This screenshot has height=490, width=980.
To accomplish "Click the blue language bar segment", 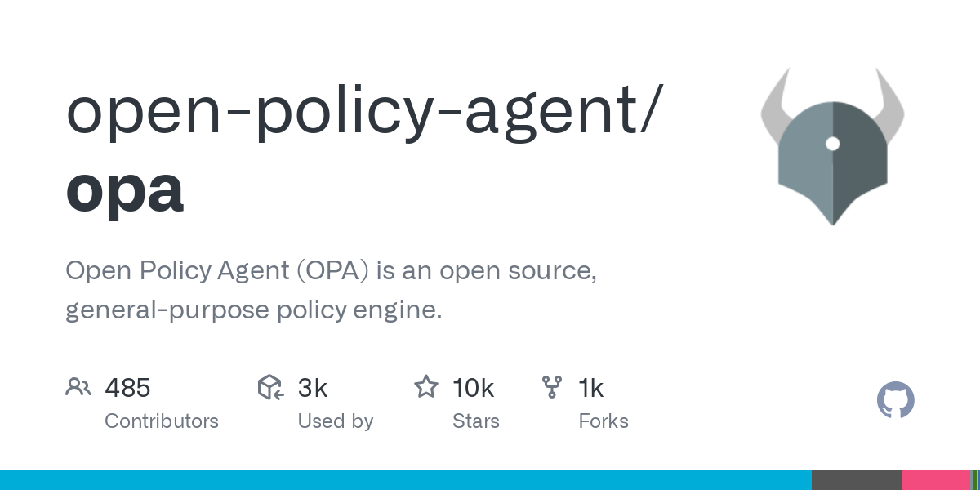I will 406,480.
